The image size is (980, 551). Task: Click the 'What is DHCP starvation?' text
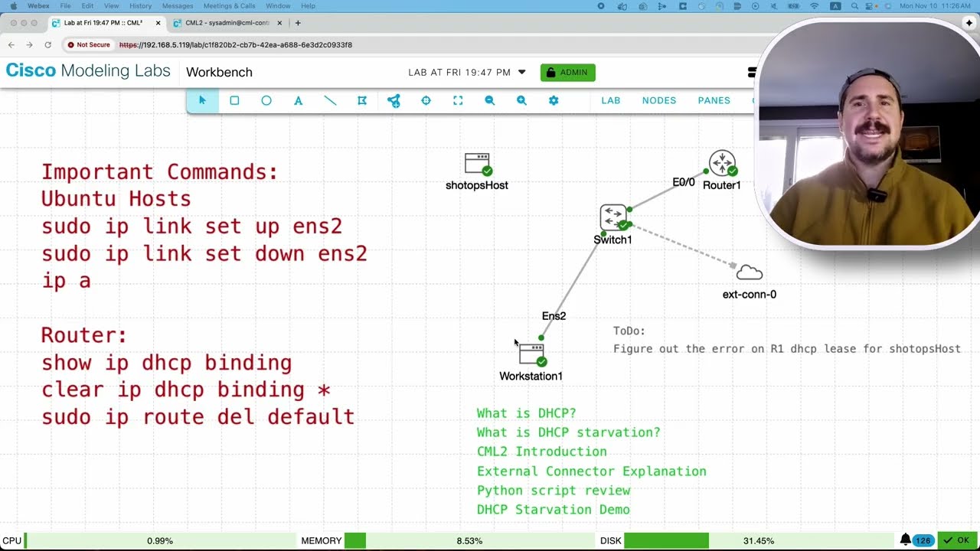click(x=568, y=432)
